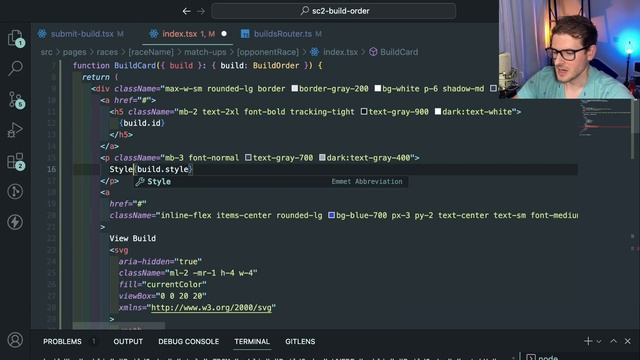Open the OUTPUT panel tab
This screenshot has height=360, width=640.
pyautogui.click(x=128, y=342)
